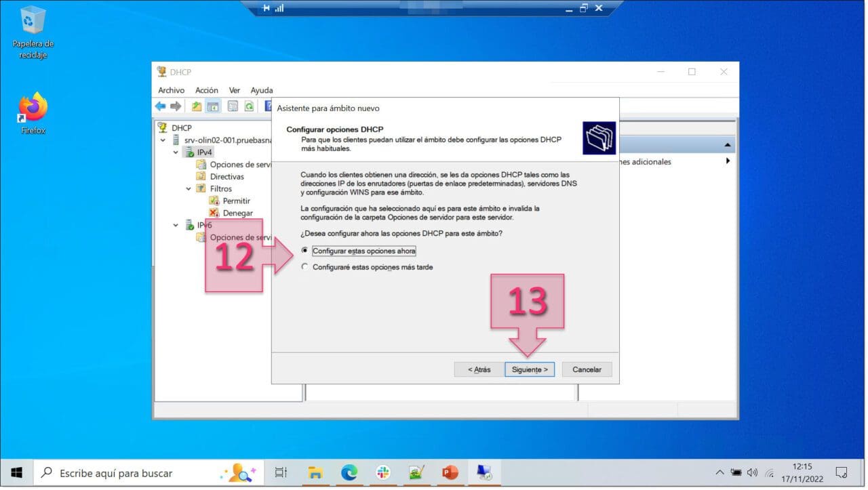Maximize the DHCP window
This screenshot has width=868, height=490.
click(x=692, y=72)
